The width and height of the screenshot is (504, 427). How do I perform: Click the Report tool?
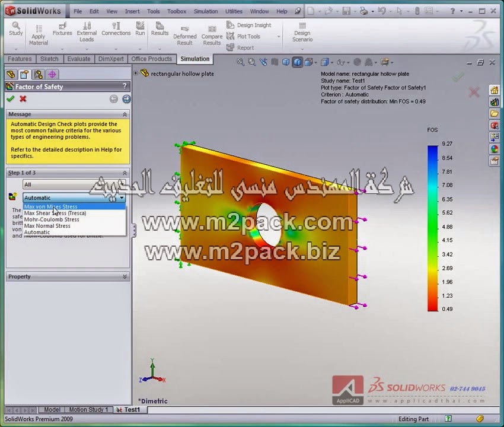tap(240, 47)
